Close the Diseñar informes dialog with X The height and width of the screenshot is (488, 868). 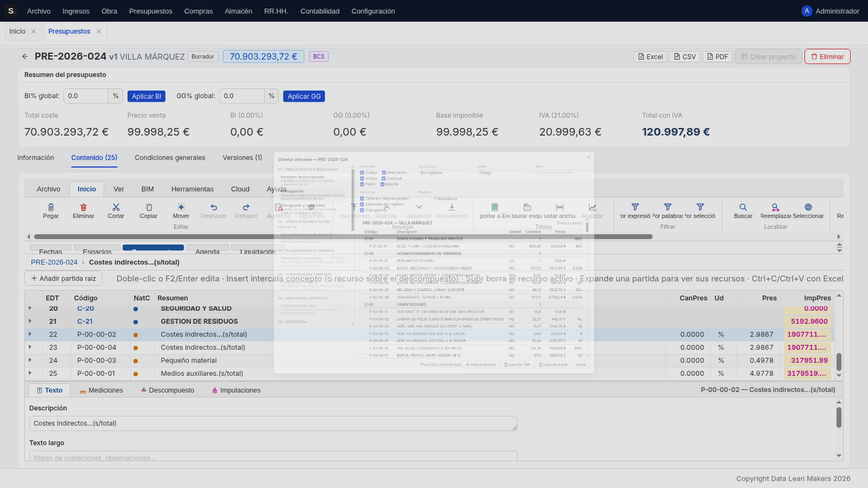coord(589,157)
